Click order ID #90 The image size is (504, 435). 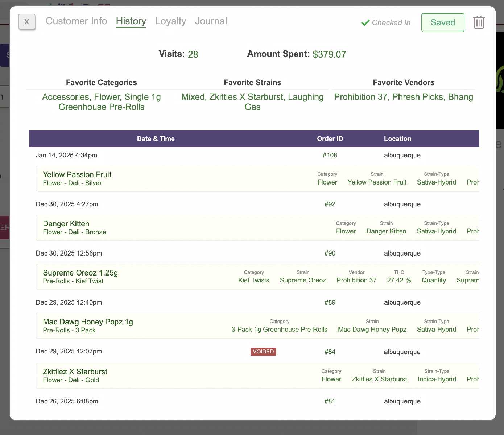point(330,253)
